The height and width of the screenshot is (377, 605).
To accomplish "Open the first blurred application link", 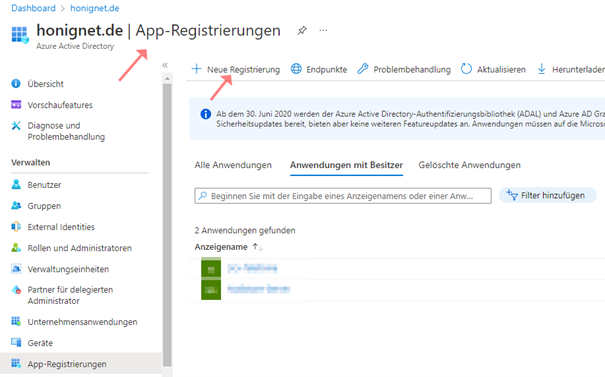I will (252, 268).
